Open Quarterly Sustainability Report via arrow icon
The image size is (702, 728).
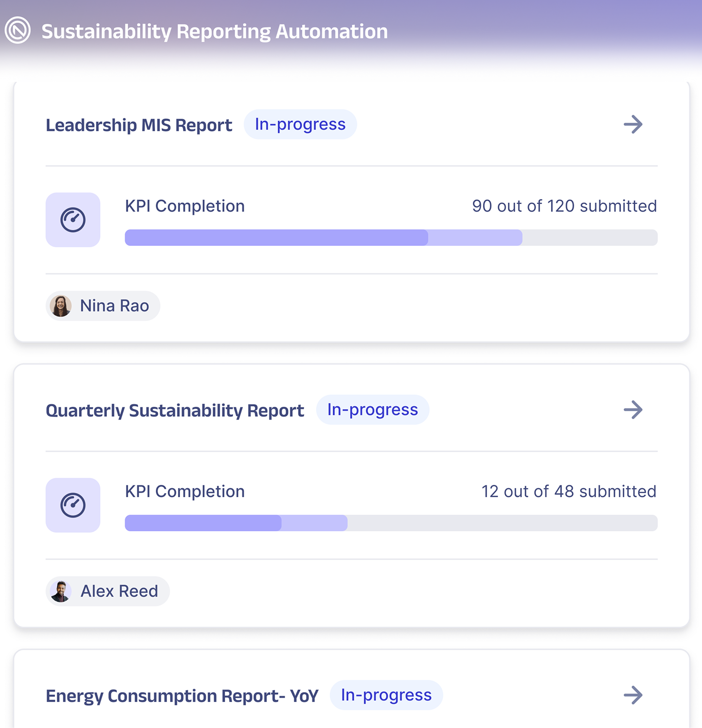[633, 409]
